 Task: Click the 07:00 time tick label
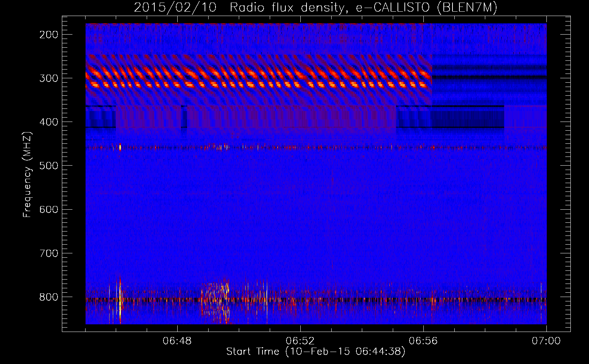[546, 341]
